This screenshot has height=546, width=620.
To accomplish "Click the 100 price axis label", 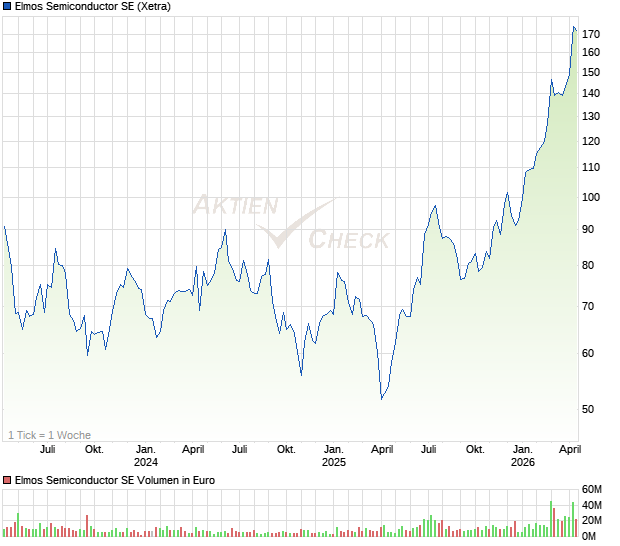I will pyautogui.click(x=591, y=197).
